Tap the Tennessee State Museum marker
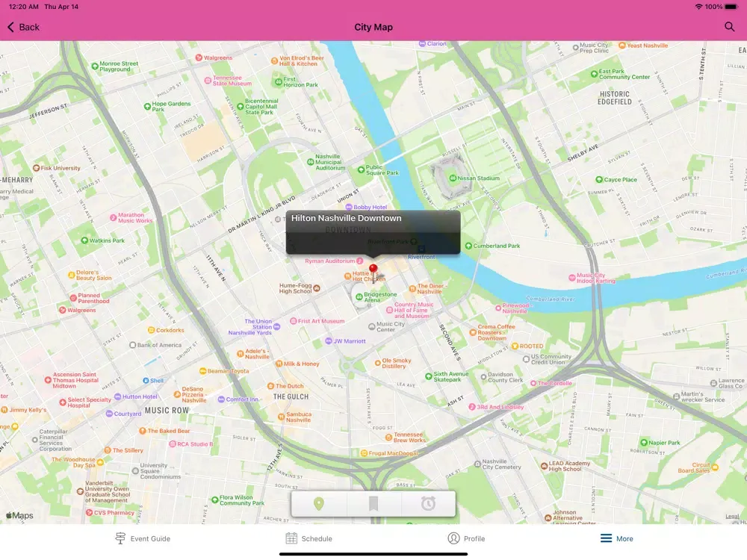 [x=208, y=81]
